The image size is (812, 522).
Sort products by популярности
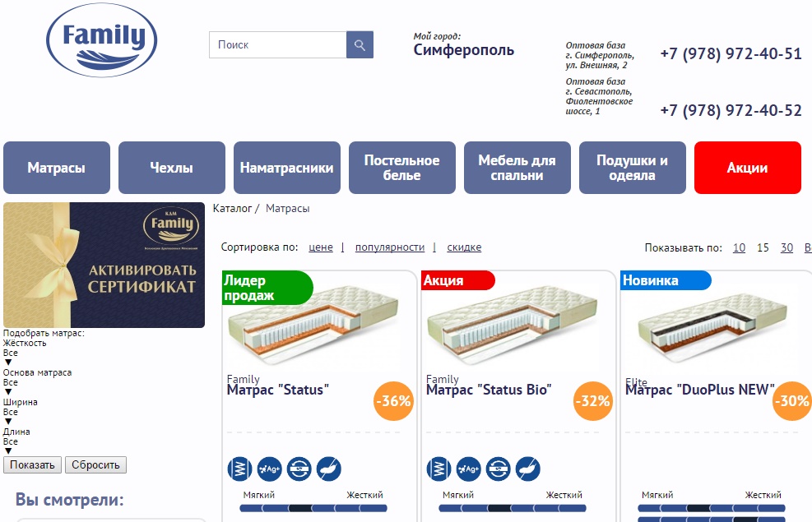tap(389, 247)
